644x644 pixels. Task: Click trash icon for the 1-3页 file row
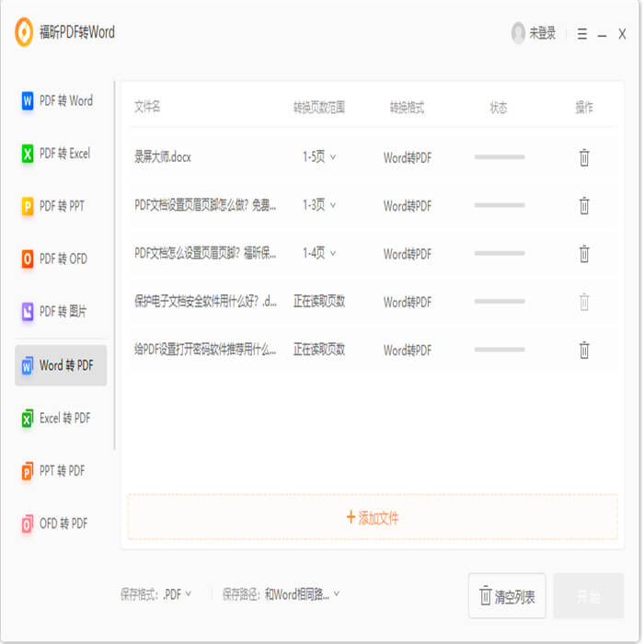(x=583, y=205)
